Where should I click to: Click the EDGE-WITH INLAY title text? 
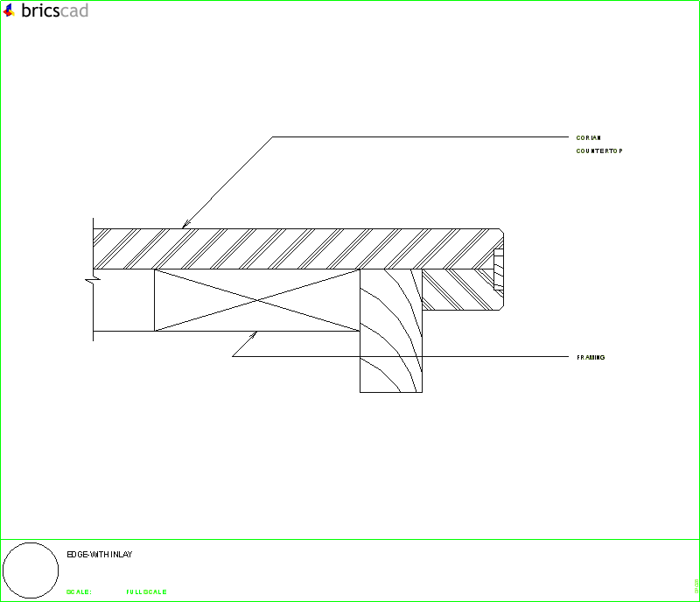coord(99,553)
